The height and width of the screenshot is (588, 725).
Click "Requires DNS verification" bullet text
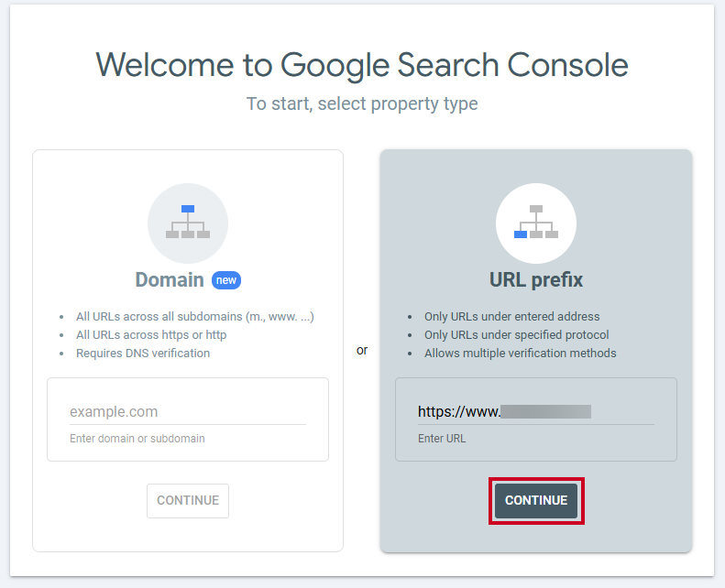pos(143,354)
